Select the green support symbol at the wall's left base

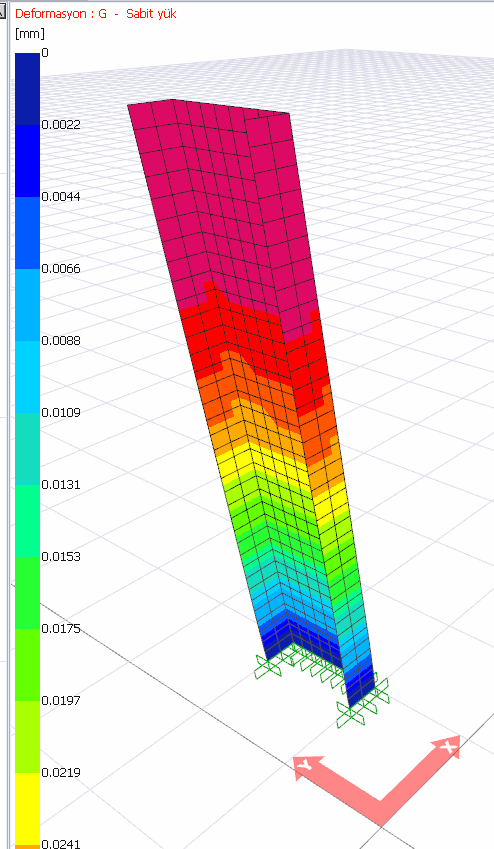pos(269,667)
